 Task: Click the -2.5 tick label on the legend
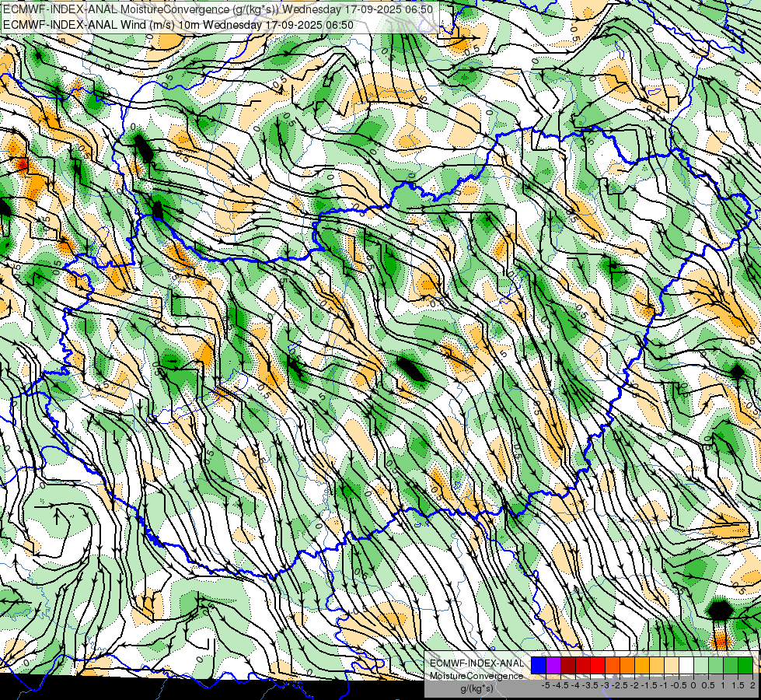click(x=620, y=685)
